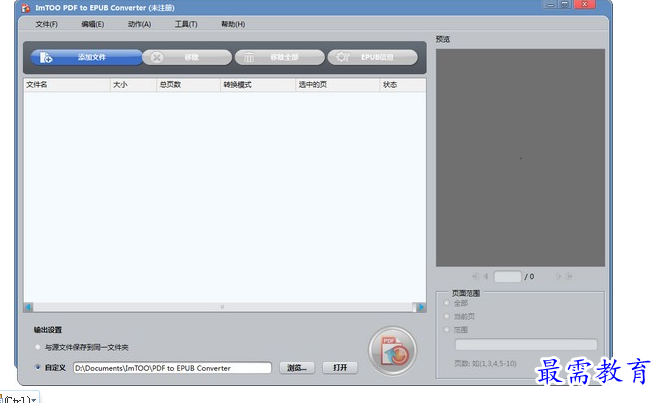
Task: Click file list right scroll arrow
Action: (421, 307)
